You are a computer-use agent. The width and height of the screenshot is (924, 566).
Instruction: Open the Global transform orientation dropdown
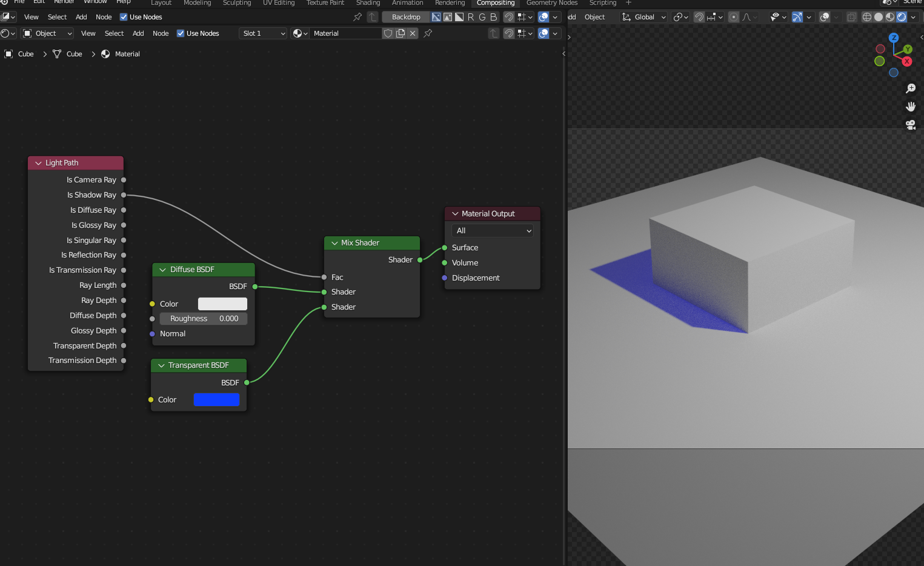click(x=643, y=17)
